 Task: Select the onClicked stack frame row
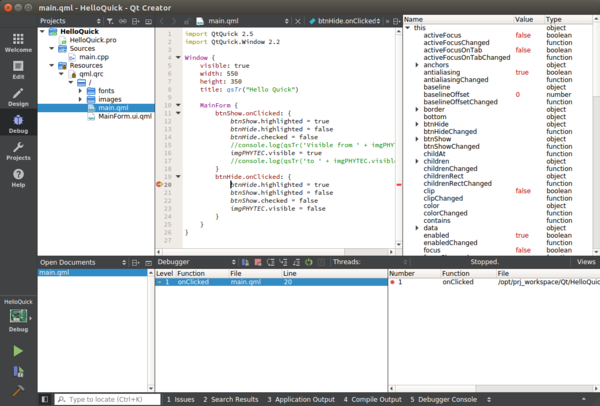271,282
